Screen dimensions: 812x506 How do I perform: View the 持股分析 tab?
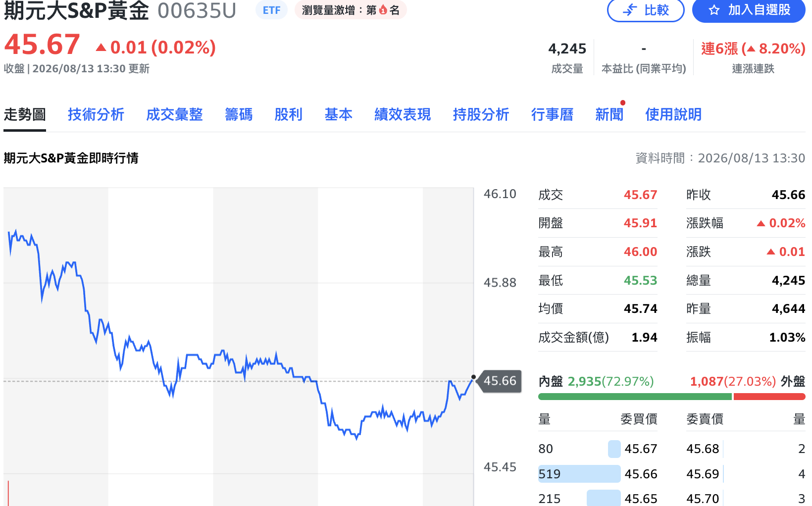coord(481,114)
